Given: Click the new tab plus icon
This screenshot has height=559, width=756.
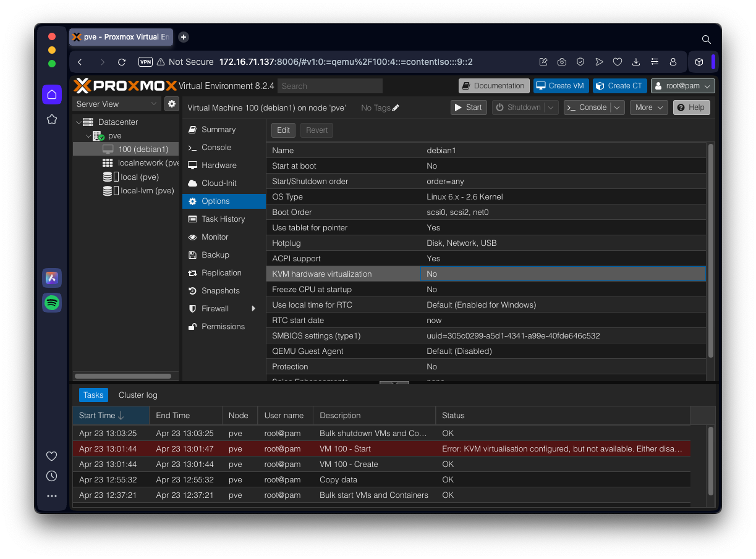Looking at the screenshot, I should 184,37.
